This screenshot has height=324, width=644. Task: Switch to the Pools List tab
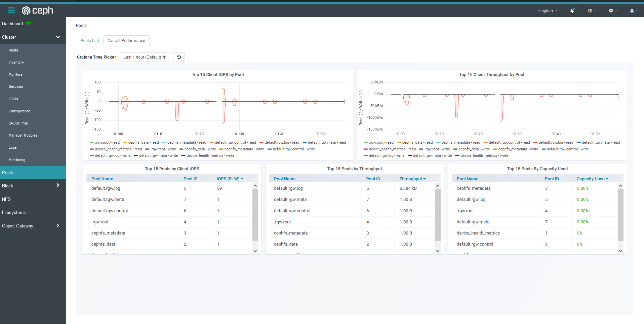(89, 40)
